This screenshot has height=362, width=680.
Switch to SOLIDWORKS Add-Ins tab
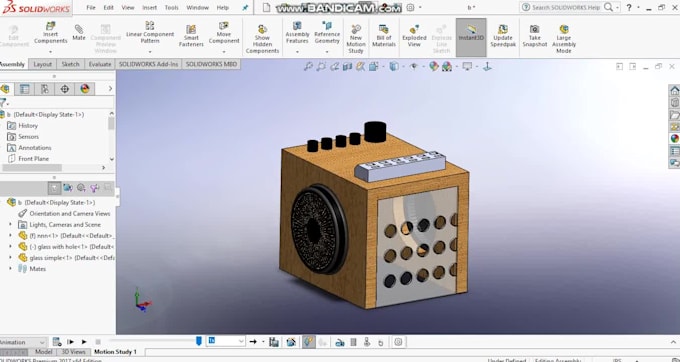[148, 64]
